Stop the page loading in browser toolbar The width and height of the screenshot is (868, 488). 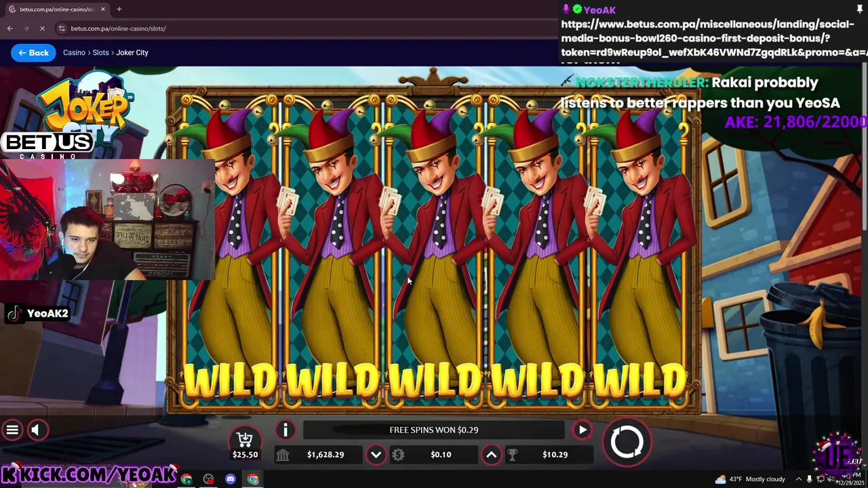click(x=42, y=28)
